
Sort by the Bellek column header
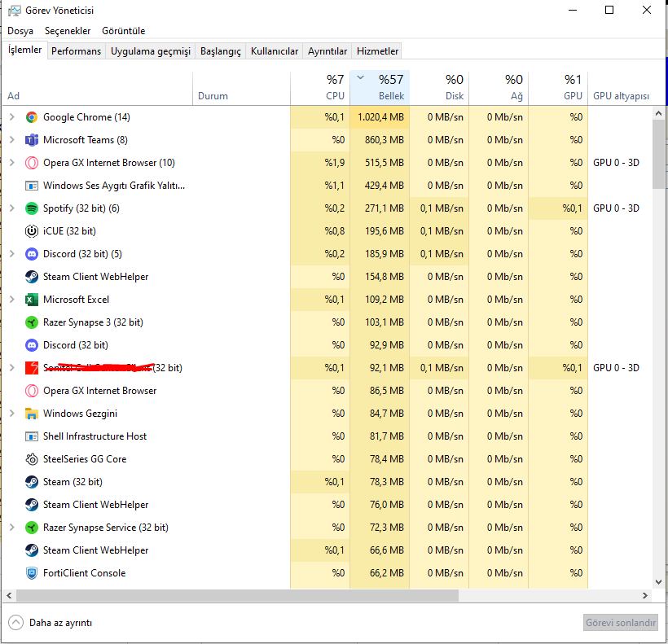pos(380,88)
